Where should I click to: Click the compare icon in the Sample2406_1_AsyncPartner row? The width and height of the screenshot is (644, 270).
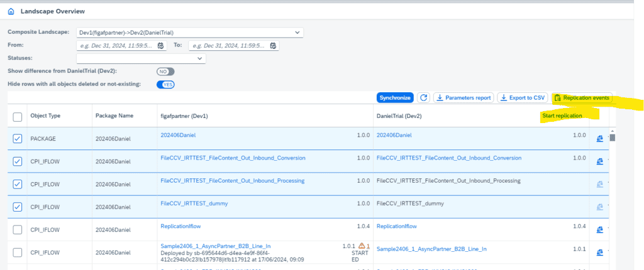tap(599, 252)
